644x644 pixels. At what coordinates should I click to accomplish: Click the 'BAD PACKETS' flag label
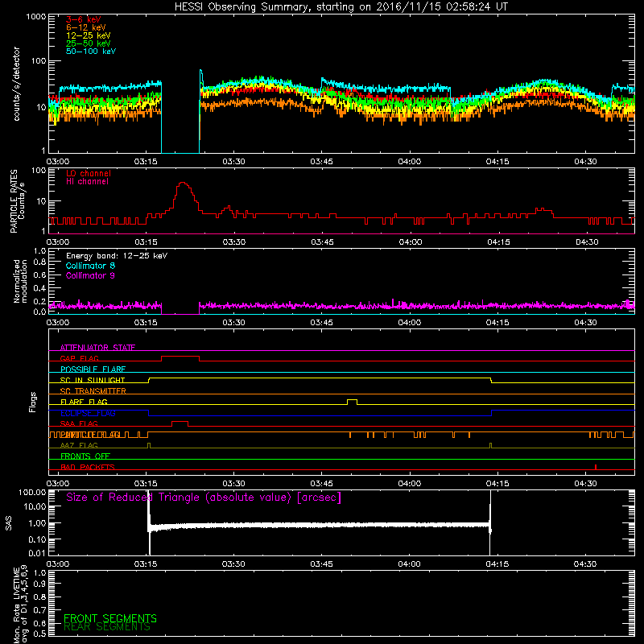click(x=88, y=467)
